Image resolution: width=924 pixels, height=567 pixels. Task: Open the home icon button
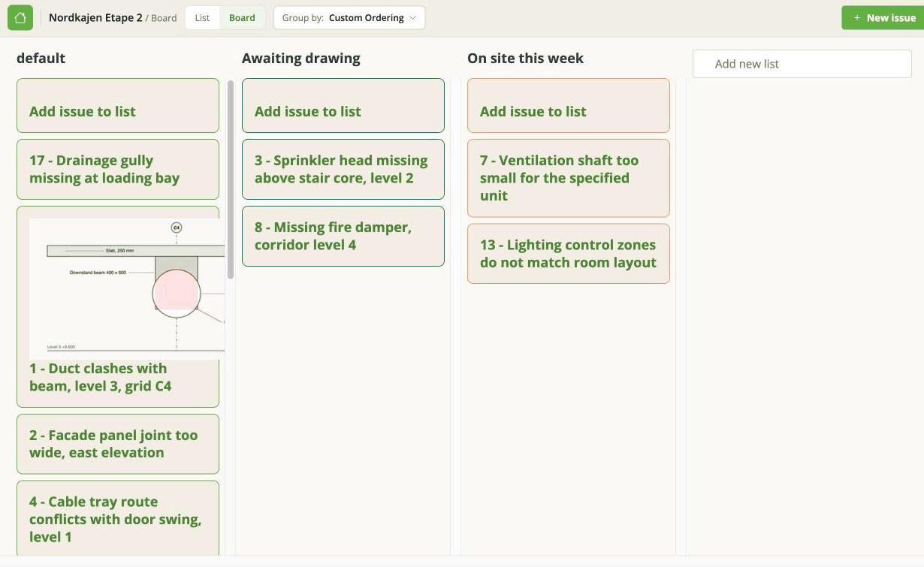point(20,17)
